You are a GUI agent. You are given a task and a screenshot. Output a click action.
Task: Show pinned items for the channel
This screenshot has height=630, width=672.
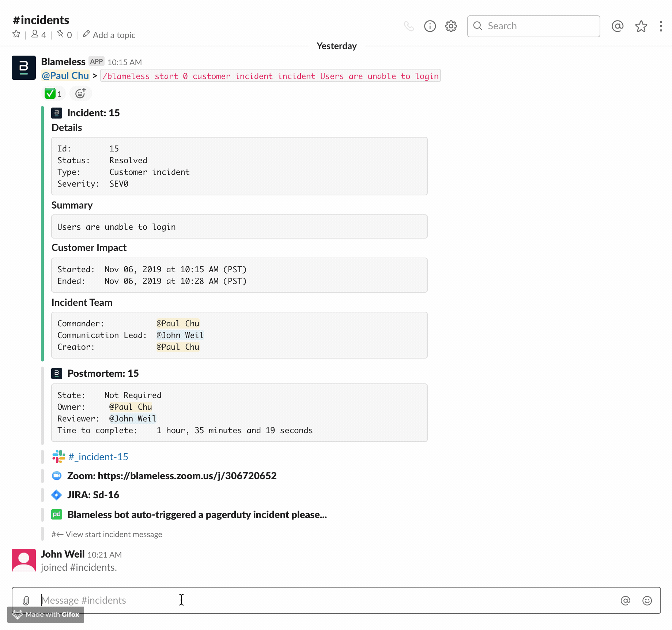tap(64, 34)
